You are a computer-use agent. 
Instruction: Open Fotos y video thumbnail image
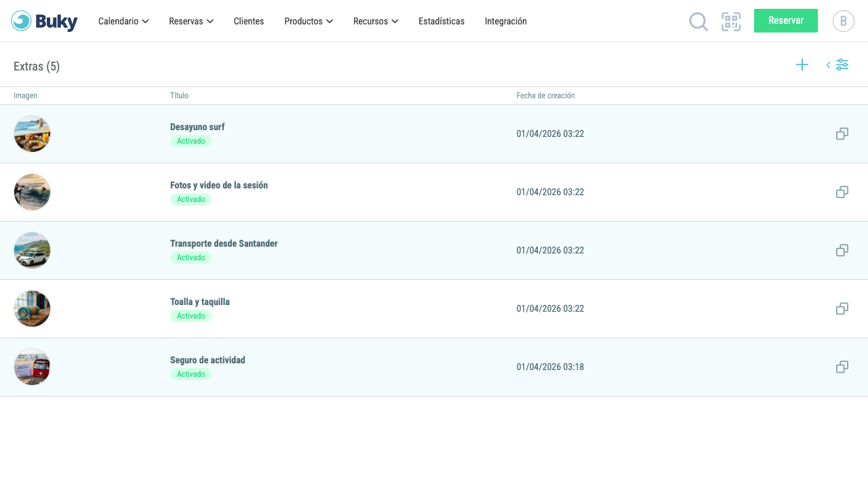32,192
